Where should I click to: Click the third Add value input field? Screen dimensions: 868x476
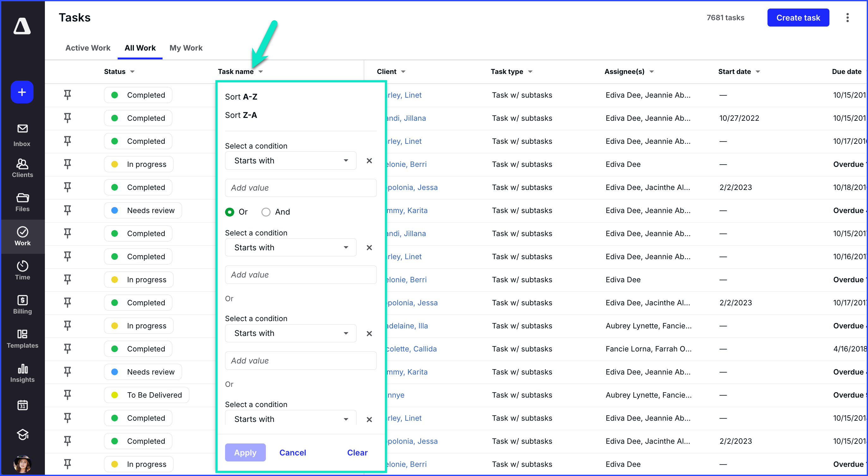pos(301,360)
